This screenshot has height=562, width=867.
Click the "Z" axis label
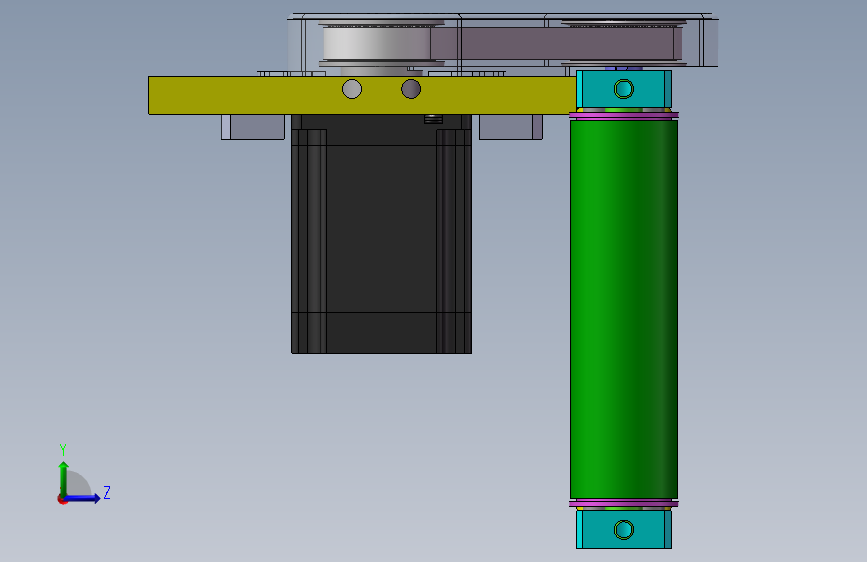tap(107, 492)
